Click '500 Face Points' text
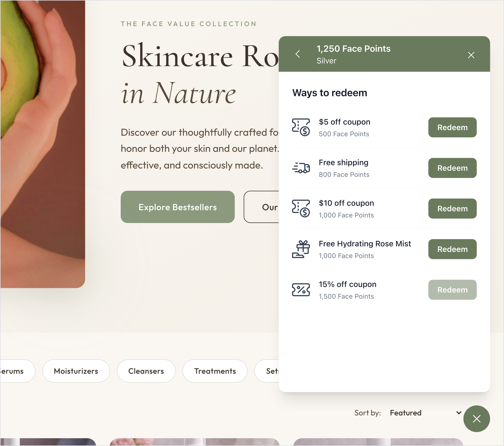Screen dimensions: 504x446 point(344,134)
